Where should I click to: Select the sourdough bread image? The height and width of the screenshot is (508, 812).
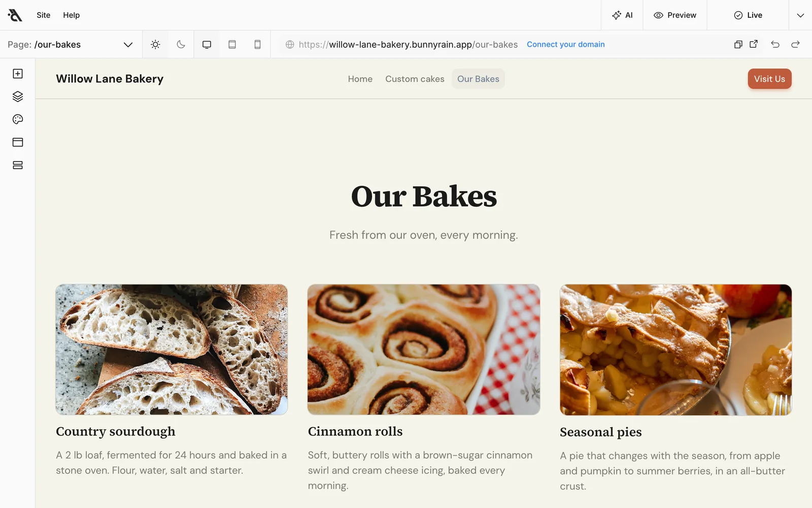(172, 350)
